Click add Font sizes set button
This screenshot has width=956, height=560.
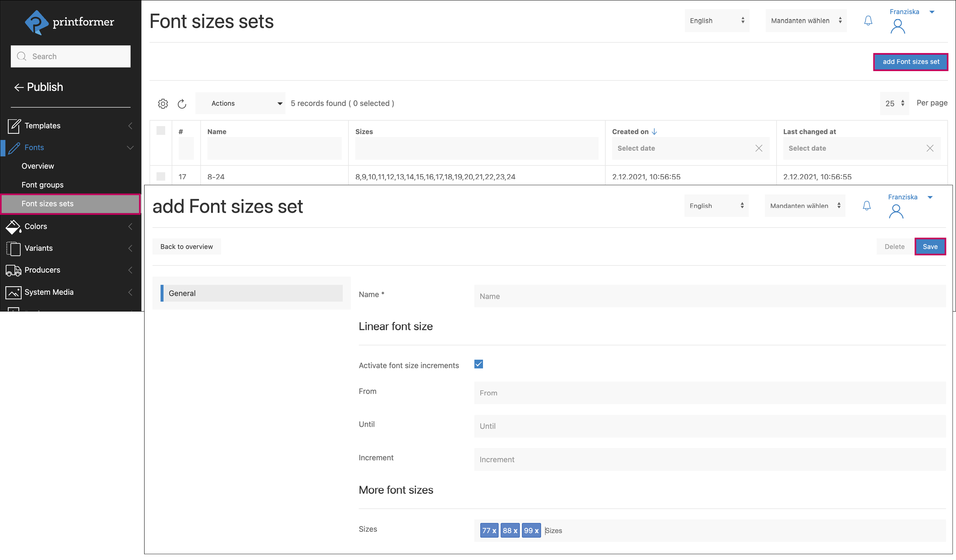[x=910, y=62]
